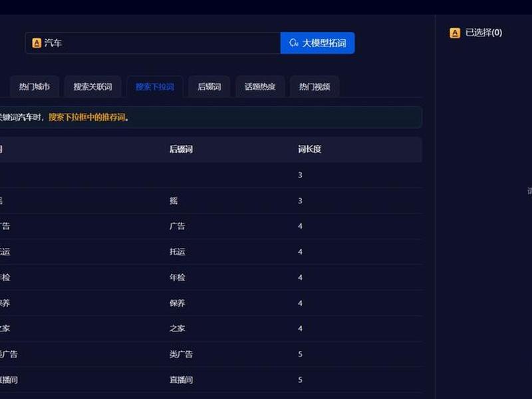This screenshot has width=532, height=399.
Task: Click the 词长度 column header
Action: (x=309, y=149)
